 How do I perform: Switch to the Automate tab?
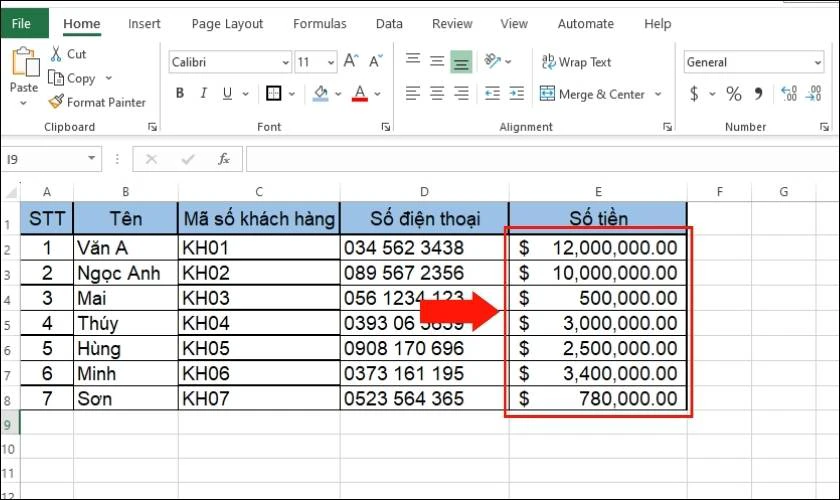(586, 24)
